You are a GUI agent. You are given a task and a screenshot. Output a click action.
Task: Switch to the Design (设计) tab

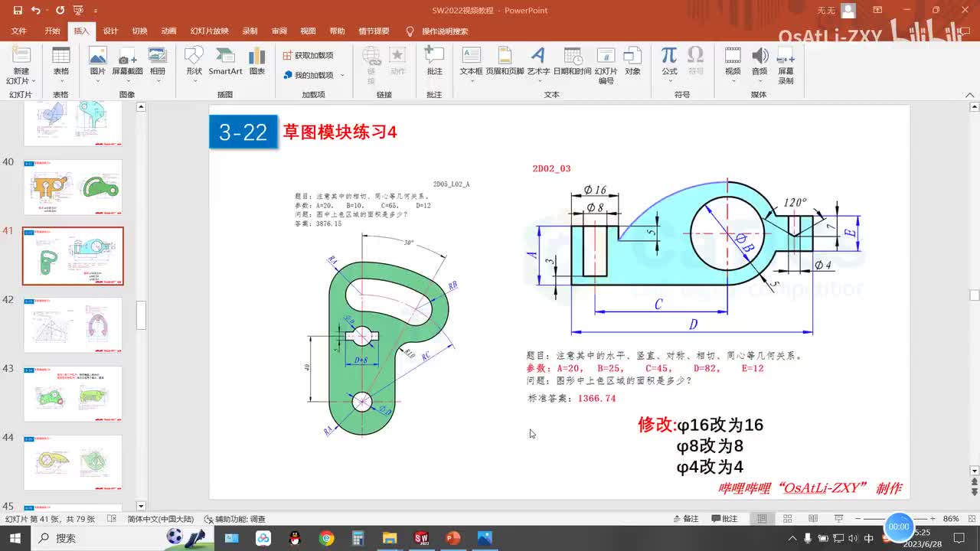[x=110, y=31]
